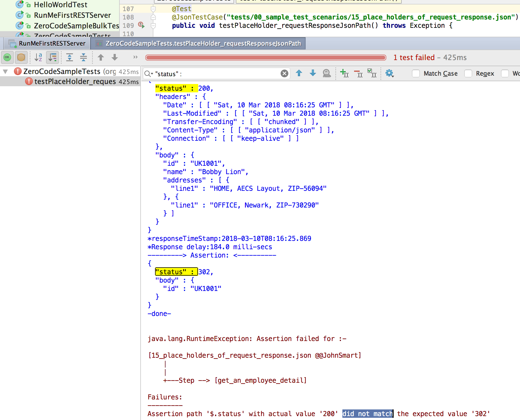
Task: Click the next occurrence down arrow in search bar
Action: click(313, 73)
